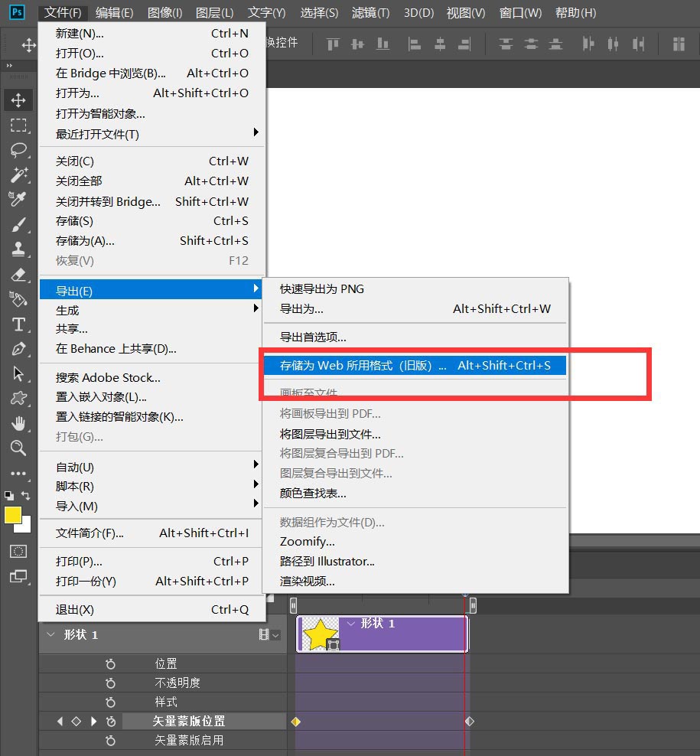This screenshot has height=756, width=700.
Task: Click the Photoshop Ps logo
Action: tap(17, 12)
